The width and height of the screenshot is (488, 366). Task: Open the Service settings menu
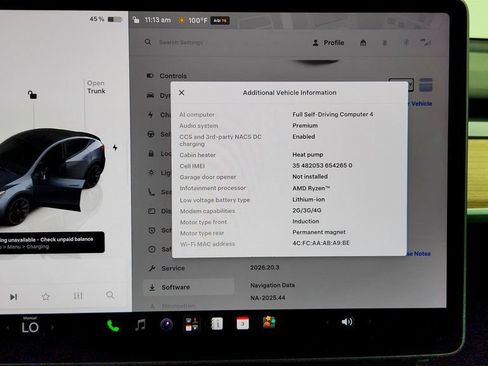(167, 268)
